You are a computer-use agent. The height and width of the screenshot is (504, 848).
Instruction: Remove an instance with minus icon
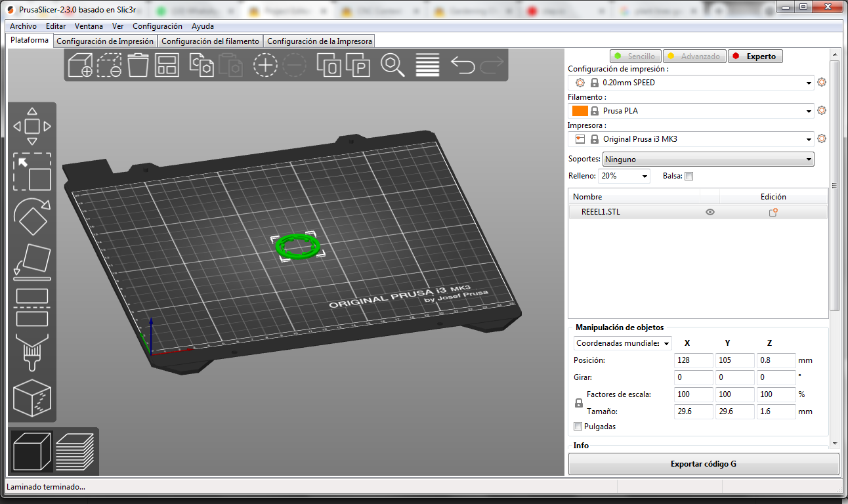(x=295, y=66)
